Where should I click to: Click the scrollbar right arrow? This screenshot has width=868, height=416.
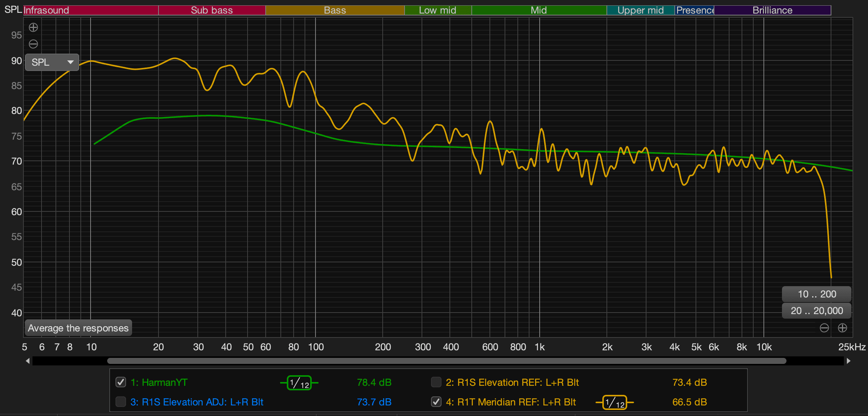coord(848,361)
